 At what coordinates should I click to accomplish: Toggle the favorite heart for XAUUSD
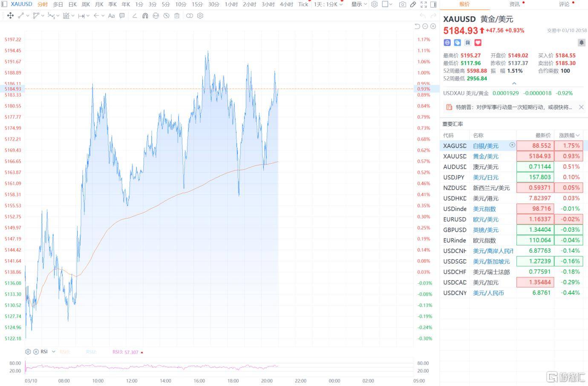click(x=478, y=43)
